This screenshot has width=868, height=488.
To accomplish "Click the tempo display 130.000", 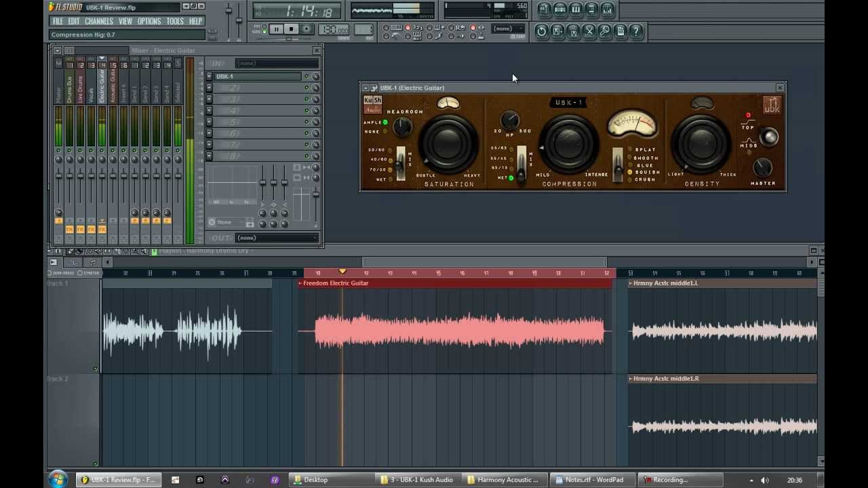I will (334, 30).
